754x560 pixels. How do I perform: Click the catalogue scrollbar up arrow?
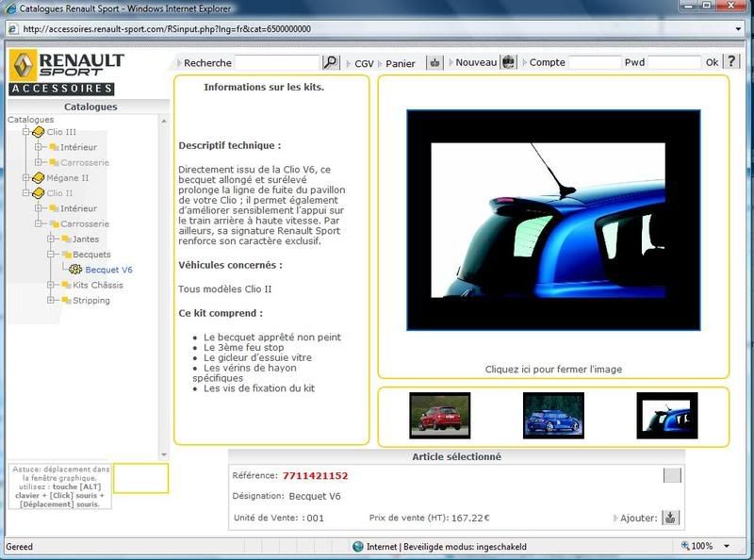164,121
